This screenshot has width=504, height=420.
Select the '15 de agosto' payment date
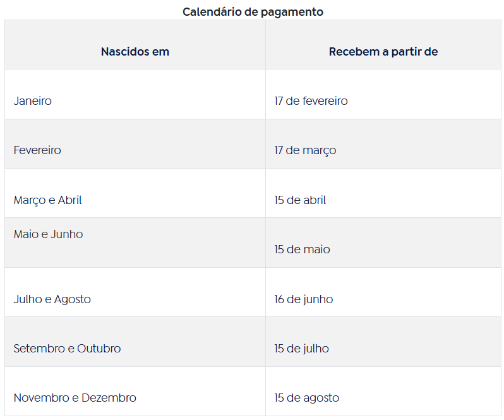306,398
